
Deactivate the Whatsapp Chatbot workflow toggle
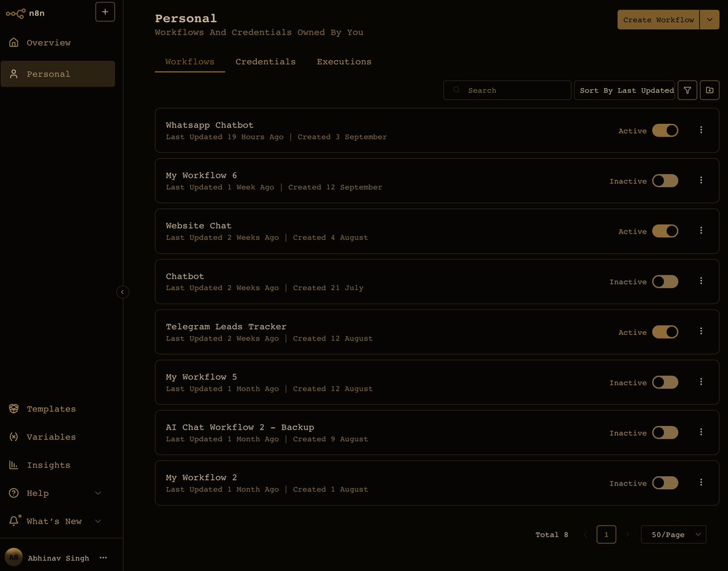click(x=665, y=130)
